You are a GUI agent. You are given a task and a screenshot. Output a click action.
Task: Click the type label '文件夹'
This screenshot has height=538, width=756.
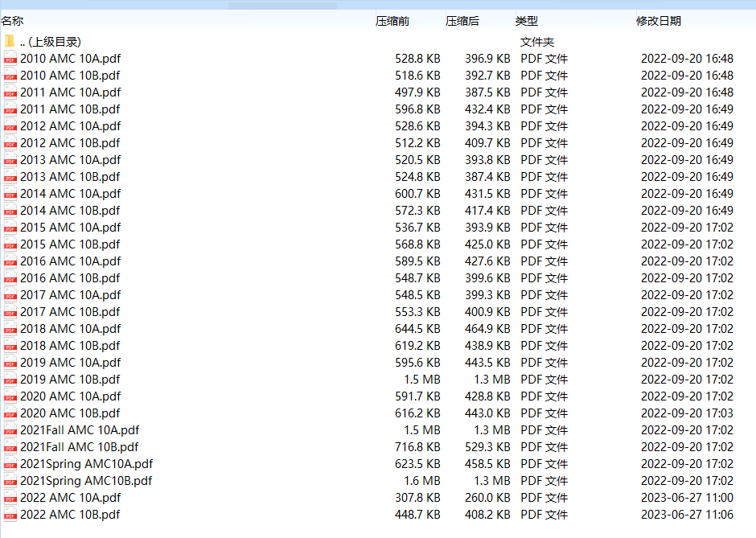pyautogui.click(x=537, y=42)
